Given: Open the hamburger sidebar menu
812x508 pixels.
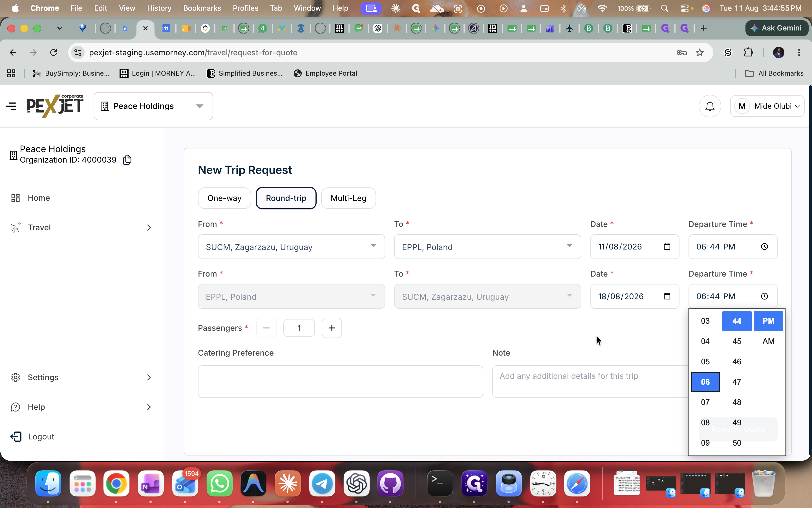Looking at the screenshot, I should (11, 106).
